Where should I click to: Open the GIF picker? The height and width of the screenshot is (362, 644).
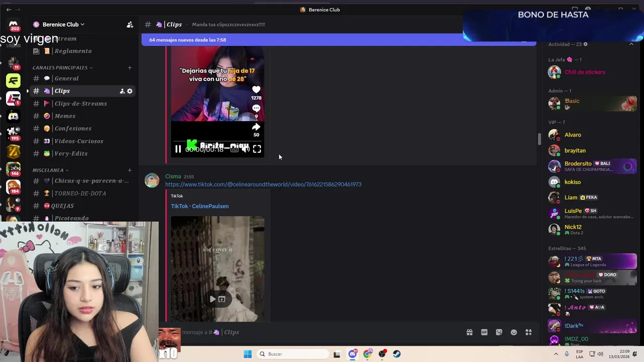(x=484, y=332)
